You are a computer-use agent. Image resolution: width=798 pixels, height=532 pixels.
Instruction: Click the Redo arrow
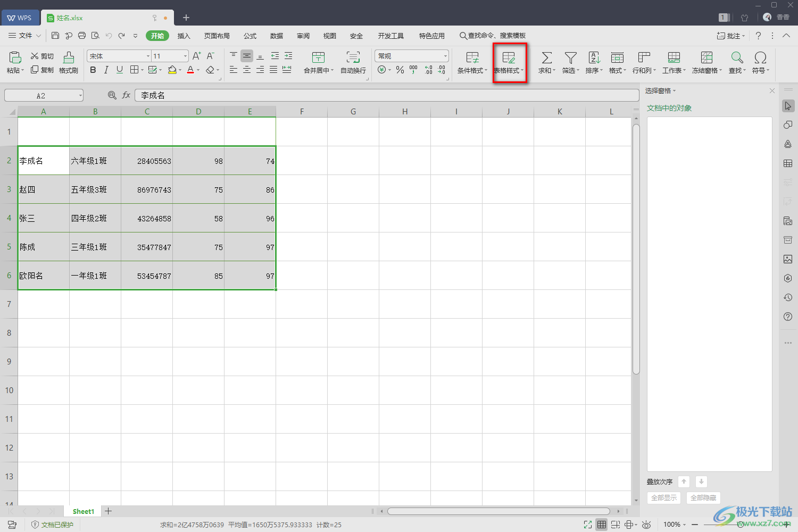click(x=122, y=36)
